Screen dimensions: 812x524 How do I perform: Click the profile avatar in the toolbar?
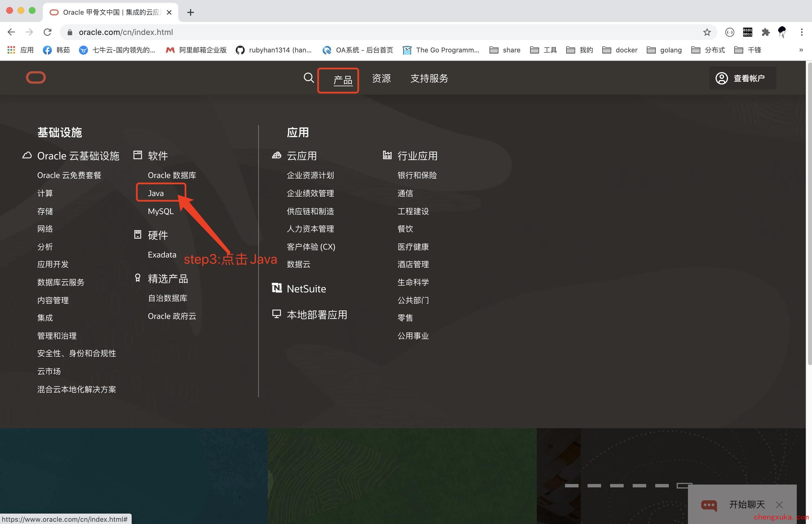tap(782, 32)
